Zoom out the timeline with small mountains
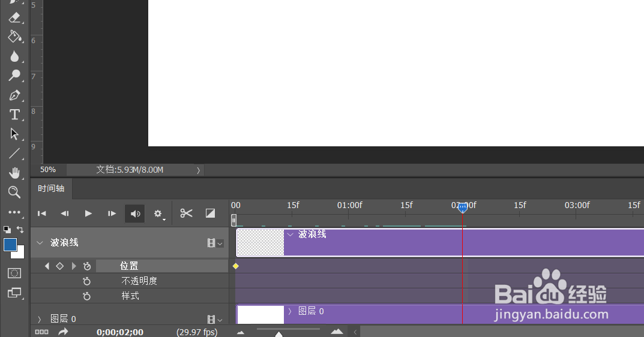The image size is (644, 337). [241, 332]
